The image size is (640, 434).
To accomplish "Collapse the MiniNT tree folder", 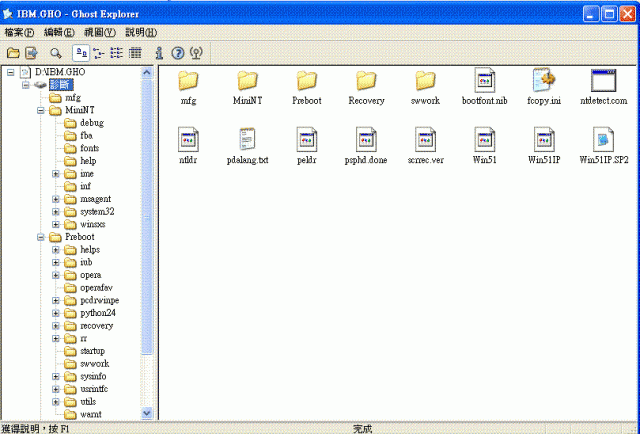I will pos(41,111).
